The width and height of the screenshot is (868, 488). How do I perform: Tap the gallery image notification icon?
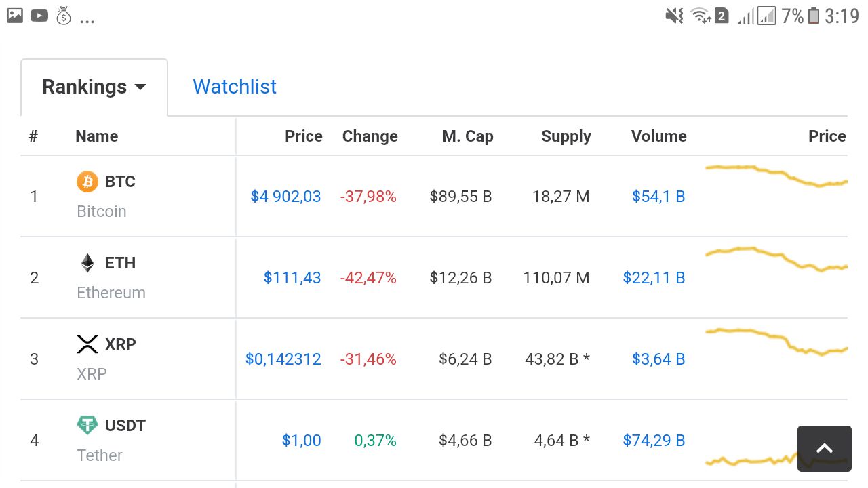[15, 16]
